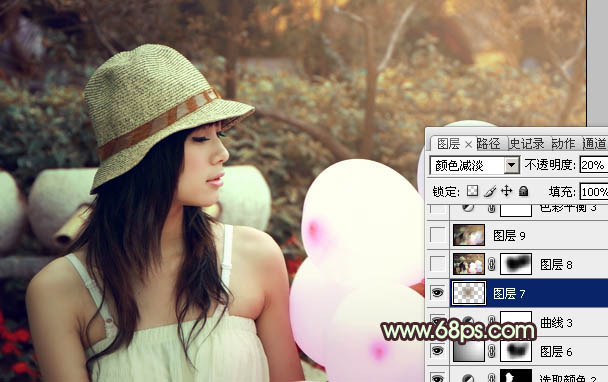Switch to the 图层 (Layers) tab
The image size is (608, 382).
[448, 144]
